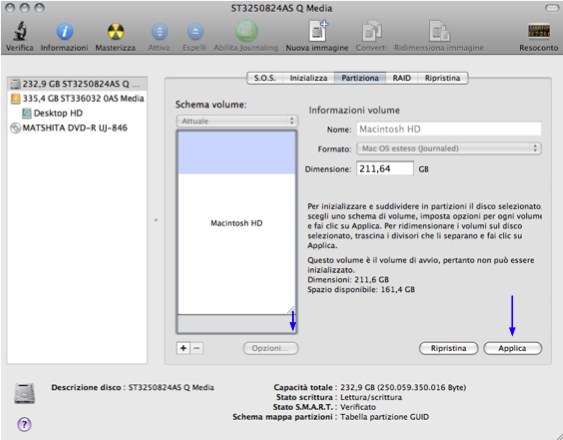Click the Opzioni... button

270,348
